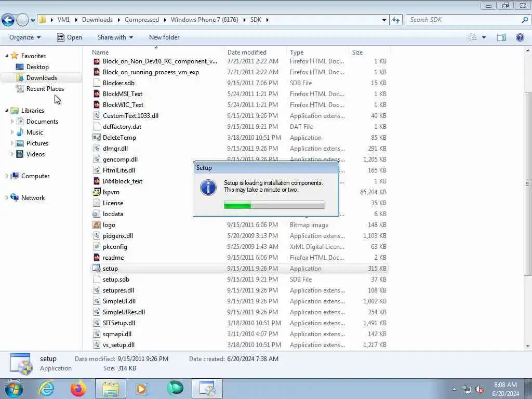Open the recent pages dropdown arrow
The image size is (532, 399).
click(33, 20)
